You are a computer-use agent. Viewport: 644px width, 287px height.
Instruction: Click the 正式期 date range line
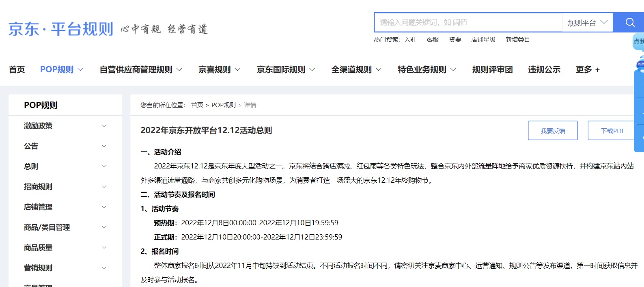click(248, 237)
